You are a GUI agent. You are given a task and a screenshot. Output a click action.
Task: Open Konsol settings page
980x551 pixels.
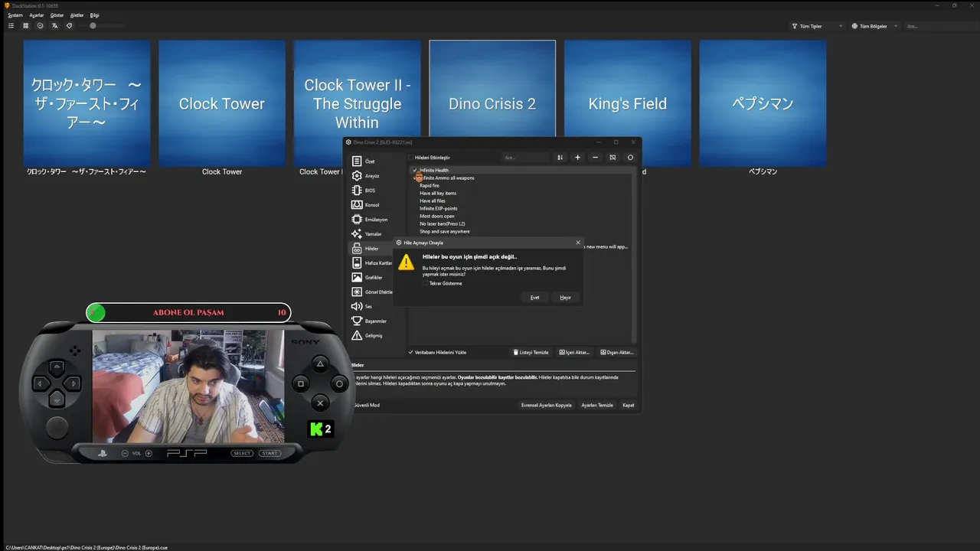372,205
